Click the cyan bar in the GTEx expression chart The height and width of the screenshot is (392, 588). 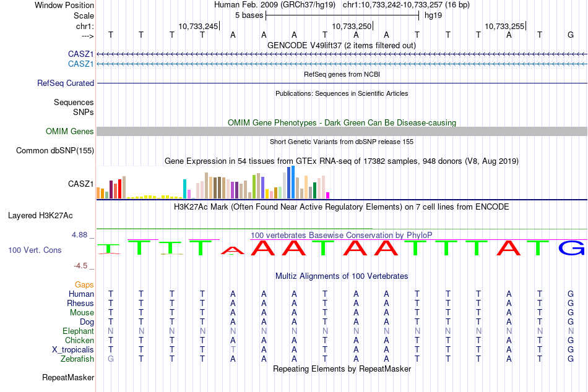click(184, 189)
